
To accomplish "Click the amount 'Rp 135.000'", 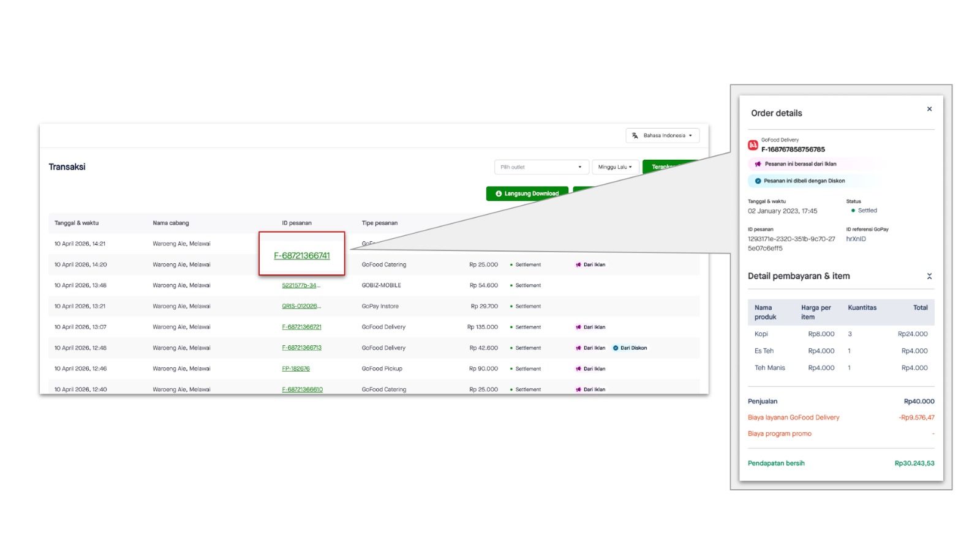I will click(x=483, y=328).
